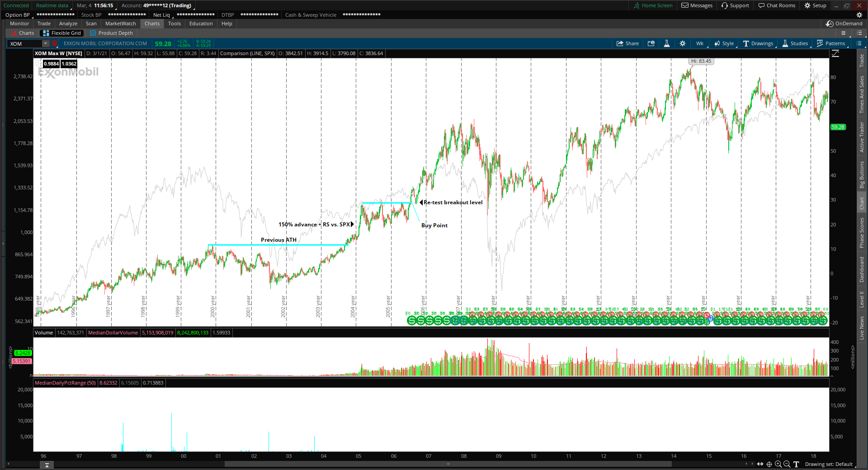Open the flask icon beside Share
868x470 pixels.
[666, 43]
